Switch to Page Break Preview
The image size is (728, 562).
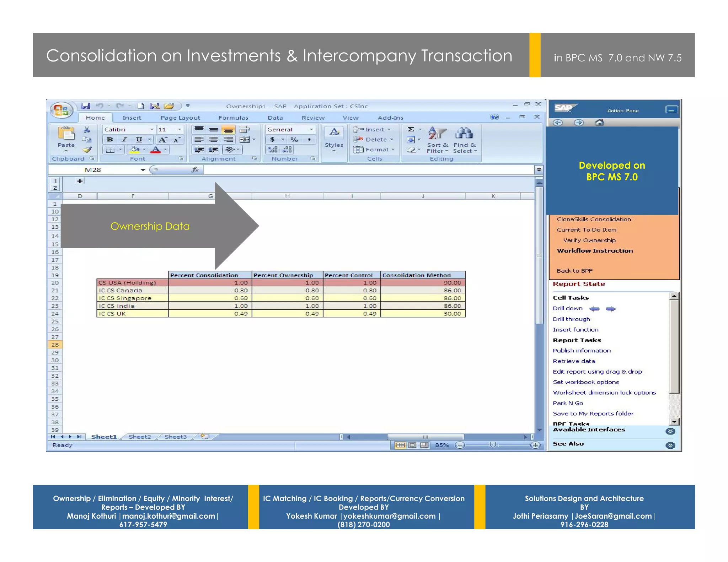click(424, 445)
